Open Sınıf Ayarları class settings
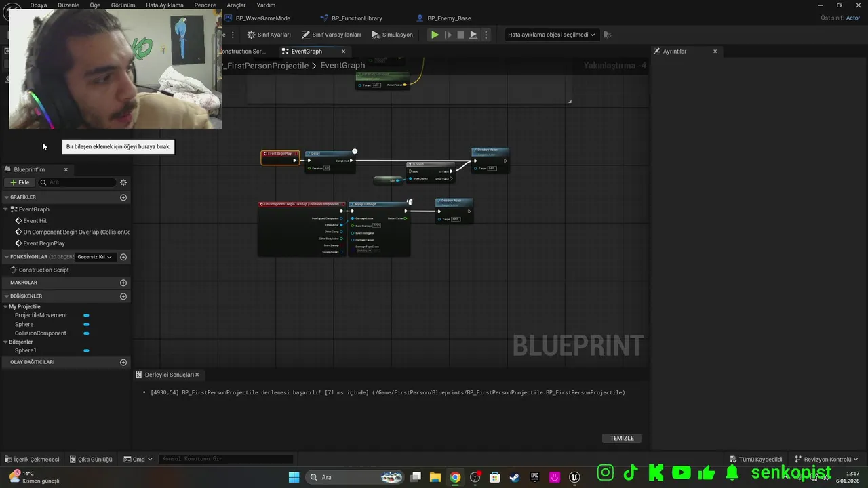This screenshot has height=488, width=868. 269,35
